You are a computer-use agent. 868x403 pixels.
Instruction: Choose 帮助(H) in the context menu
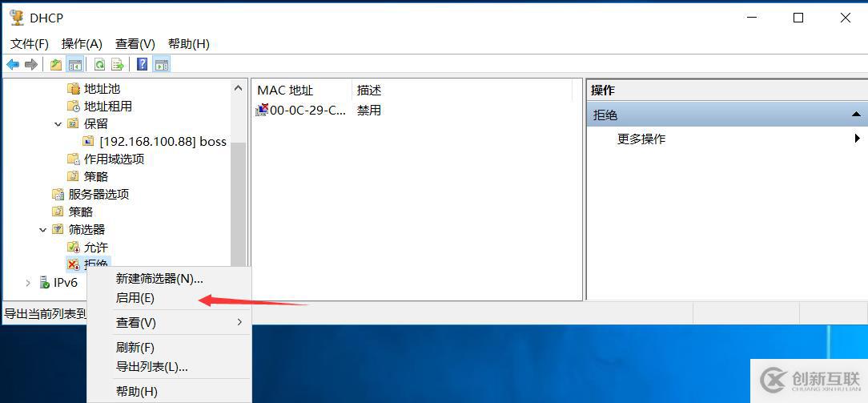(x=170, y=391)
